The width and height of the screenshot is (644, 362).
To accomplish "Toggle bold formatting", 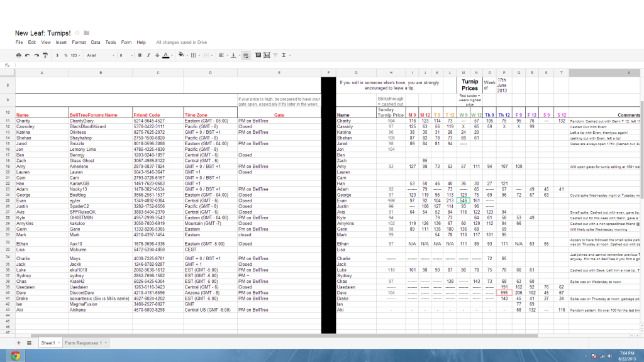I will (139, 55).
